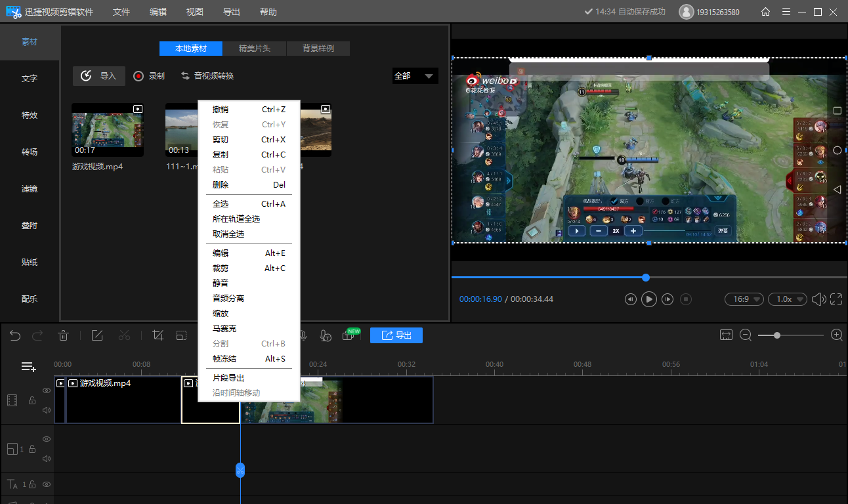Stop the preview playback

tap(686, 299)
